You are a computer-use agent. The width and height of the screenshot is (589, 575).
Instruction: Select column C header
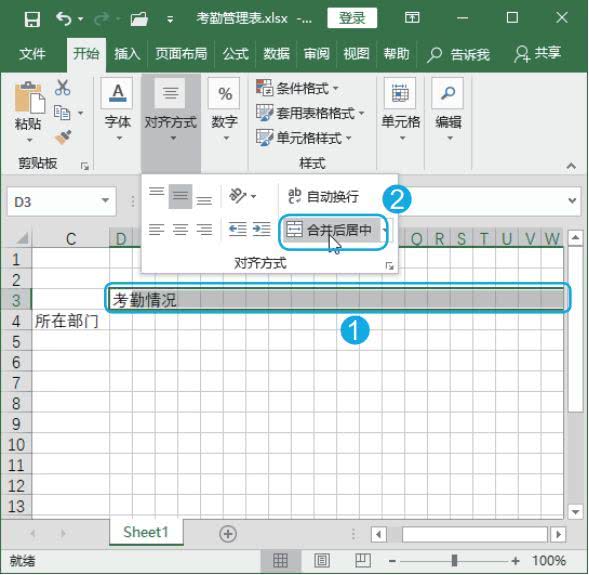click(71, 239)
